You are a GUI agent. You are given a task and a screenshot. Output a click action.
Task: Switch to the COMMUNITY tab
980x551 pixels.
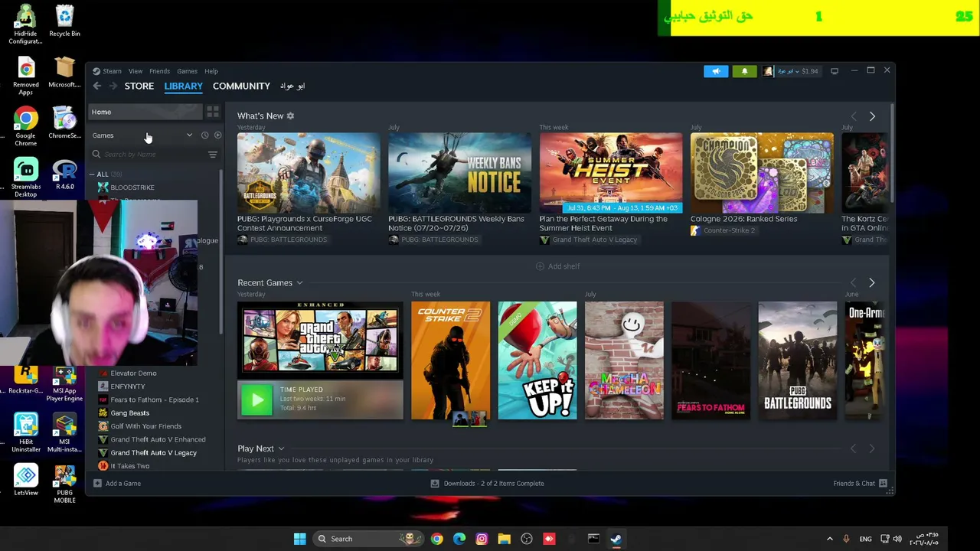tap(241, 86)
